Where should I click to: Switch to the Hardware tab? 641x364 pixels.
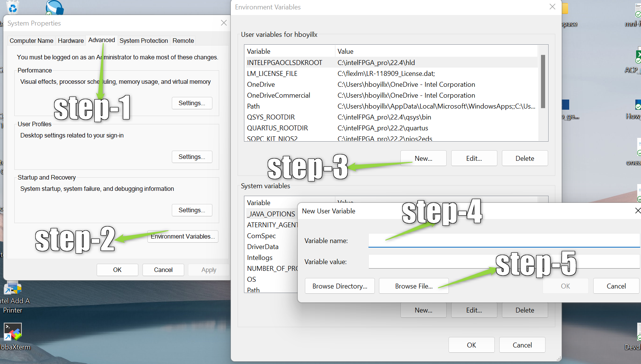pyautogui.click(x=71, y=41)
